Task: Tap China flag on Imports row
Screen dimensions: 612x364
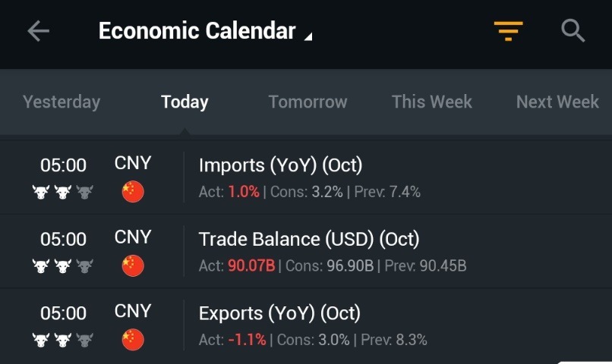Action: (133, 192)
